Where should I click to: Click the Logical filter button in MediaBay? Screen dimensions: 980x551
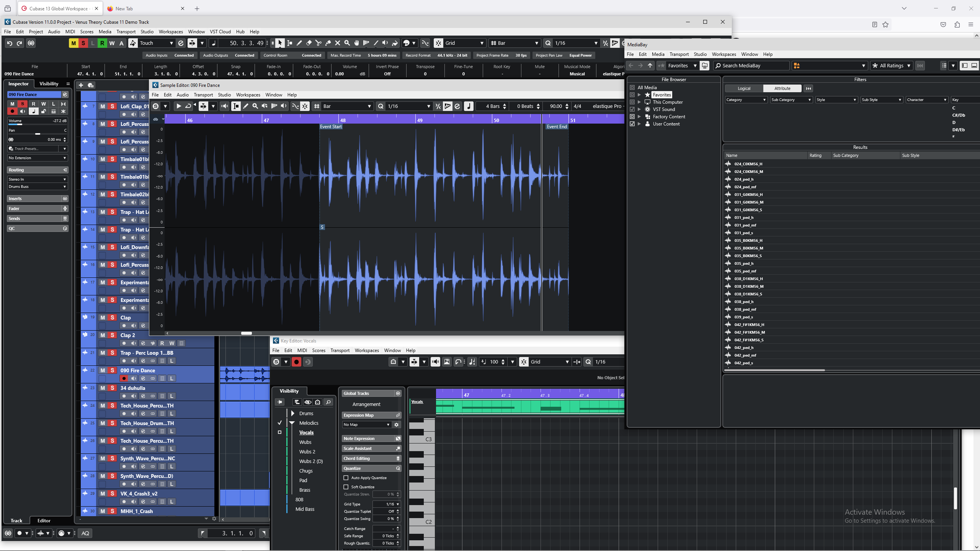(x=744, y=88)
